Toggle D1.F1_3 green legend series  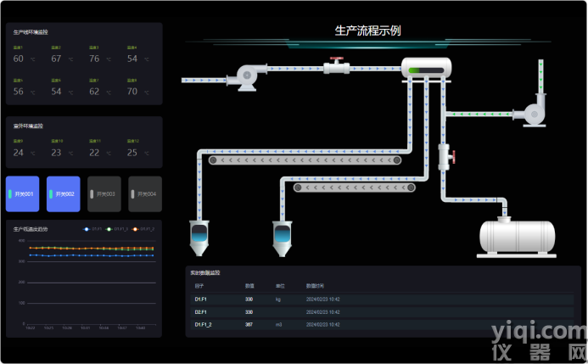(x=117, y=229)
